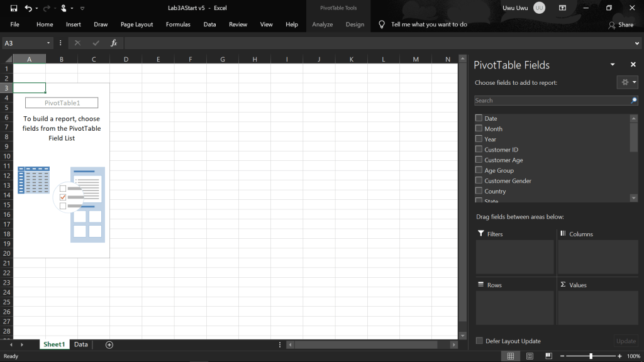Expand the formula bar with chevron
This screenshot has width=644, height=362.
637,43
